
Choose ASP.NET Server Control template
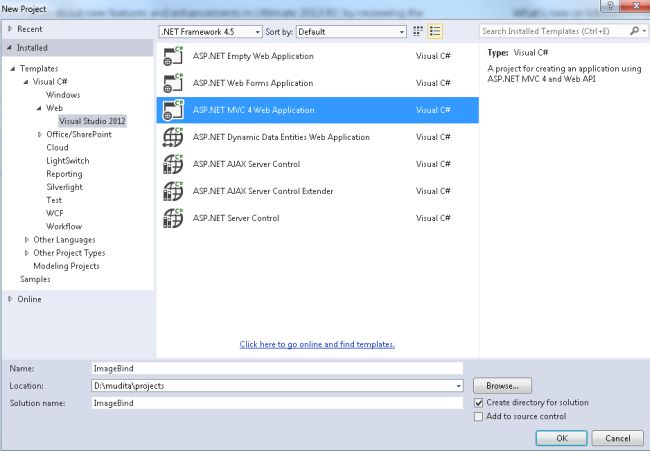click(x=318, y=218)
